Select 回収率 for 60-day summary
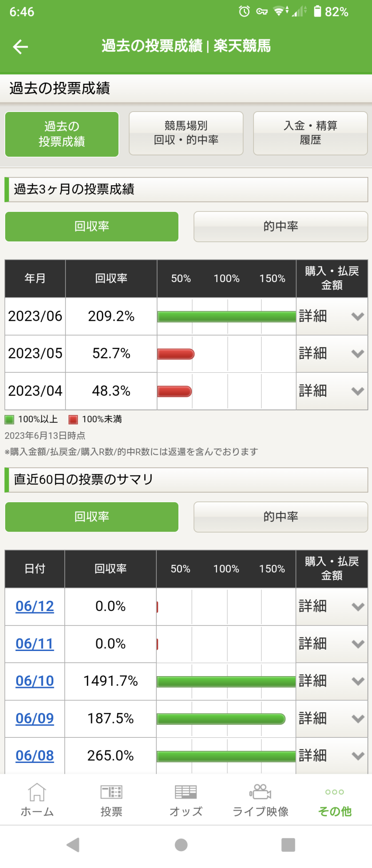Screen dimensions: 372x868 tap(92, 517)
